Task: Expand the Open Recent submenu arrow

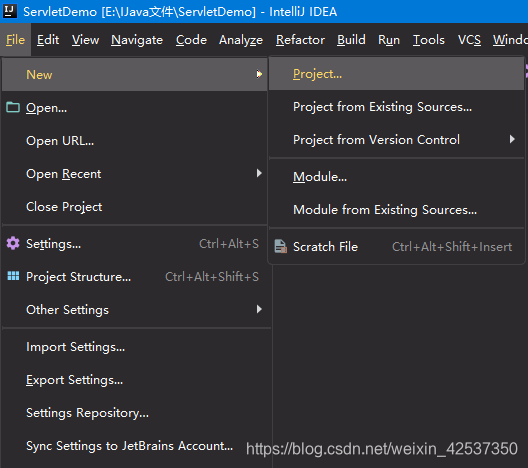Action: click(x=259, y=173)
